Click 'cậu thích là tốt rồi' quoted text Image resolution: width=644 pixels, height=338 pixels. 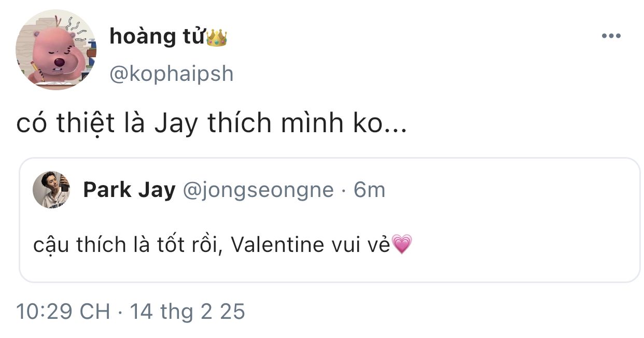tap(128, 244)
